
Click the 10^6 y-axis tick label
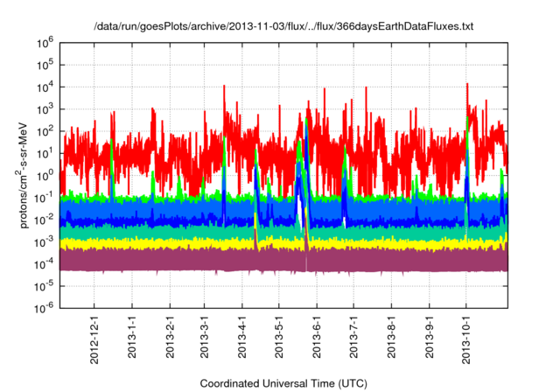(45, 43)
